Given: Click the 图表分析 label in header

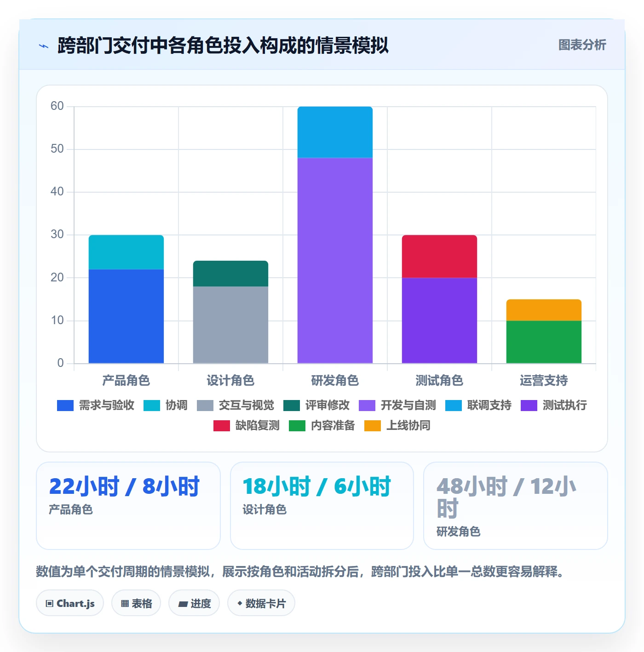Looking at the screenshot, I should pyautogui.click(x=582, y=45).
